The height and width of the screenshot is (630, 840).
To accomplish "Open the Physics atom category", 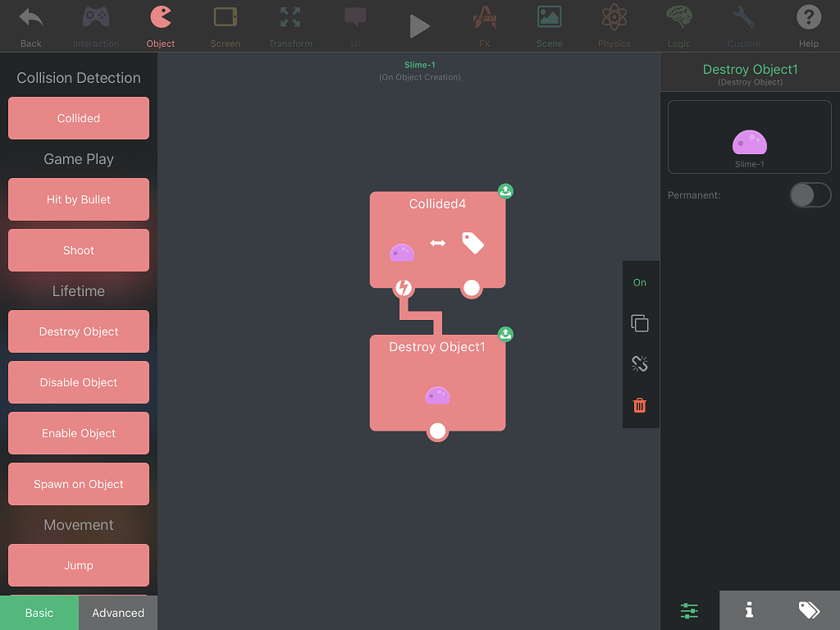I will [614, 25].
